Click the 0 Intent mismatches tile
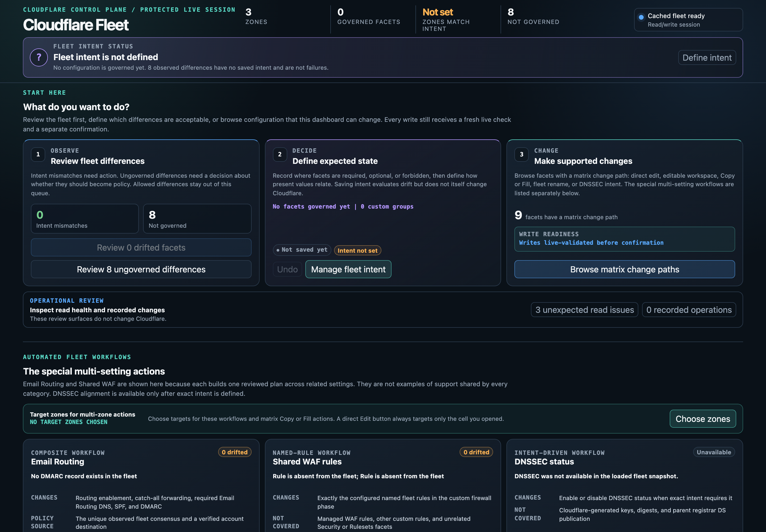Screen dimensions: 766x532 [x=85, y=219]
